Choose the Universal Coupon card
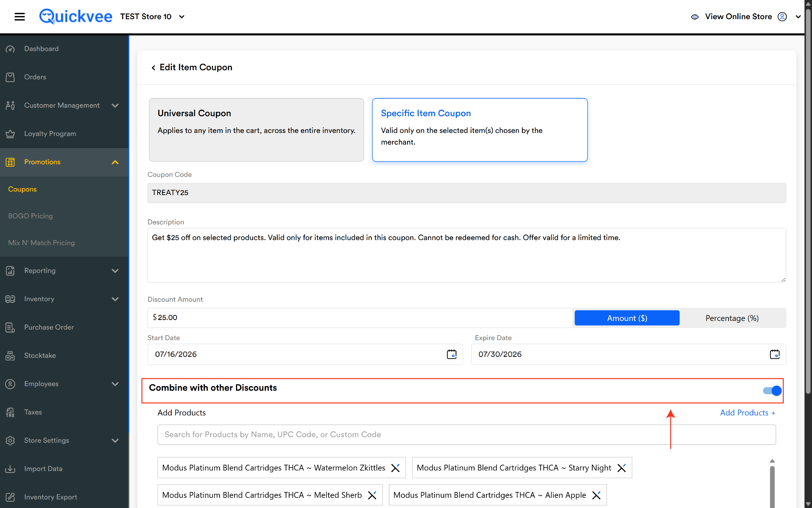 point(256,130)
